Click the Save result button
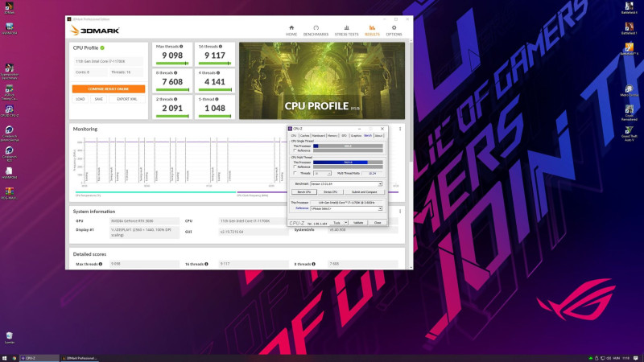 [98, 99]
